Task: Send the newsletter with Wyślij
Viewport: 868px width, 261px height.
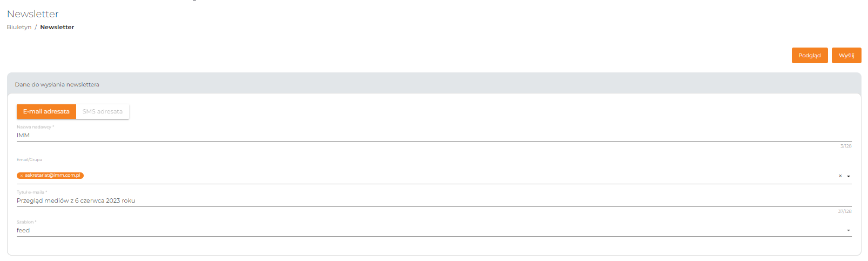Action: [846, 55]
